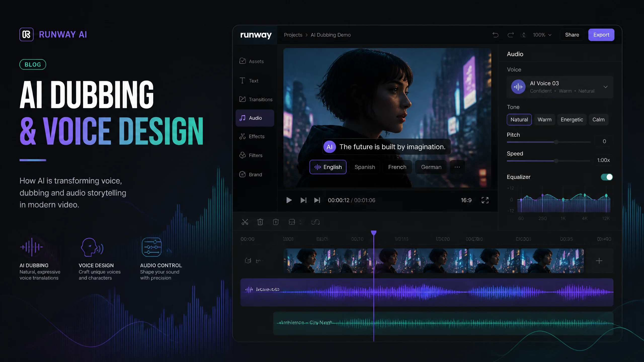Screen dimensions: 644x362
Task: Click the 00:00 mark on the timeline ruler
Action: [247, 239]
